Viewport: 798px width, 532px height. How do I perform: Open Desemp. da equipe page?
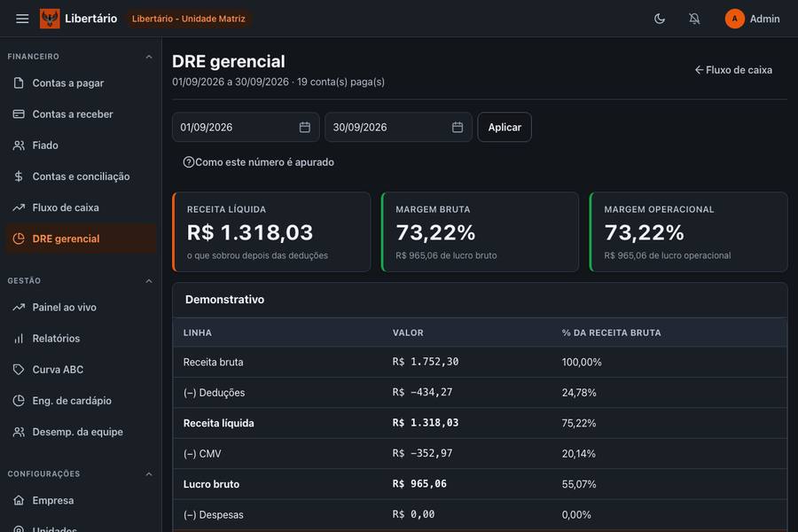coord(81,432)
